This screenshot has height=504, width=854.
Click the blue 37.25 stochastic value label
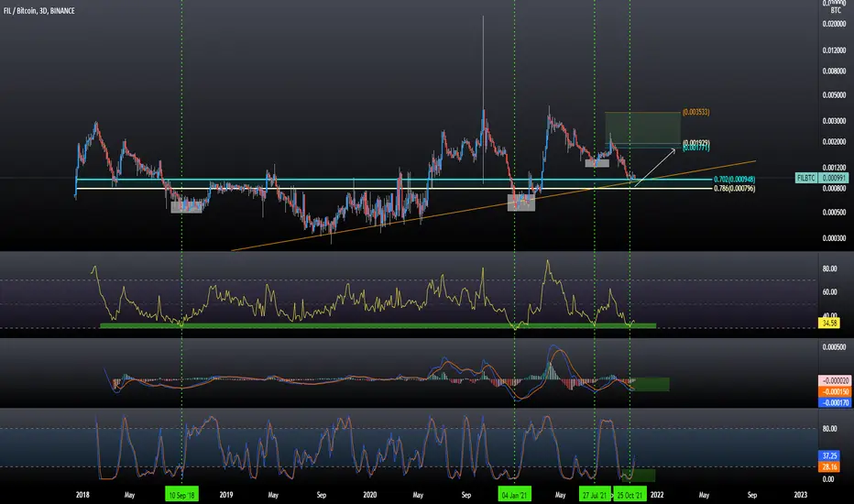coord(829,455)
